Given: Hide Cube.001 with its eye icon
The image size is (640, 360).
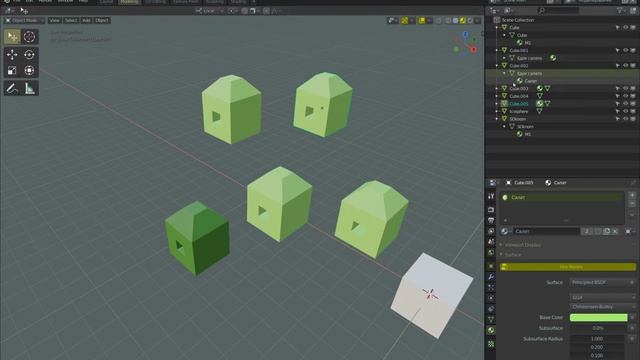Looking at the screenshot, I should [625, 50].
